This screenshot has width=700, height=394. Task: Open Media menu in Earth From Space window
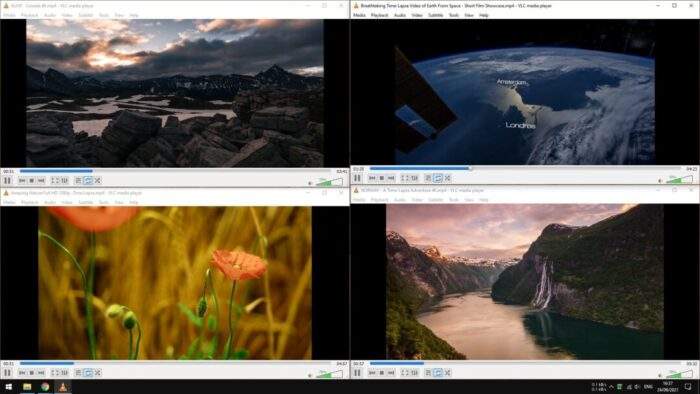pyautogui.click(x=359, y=15)
